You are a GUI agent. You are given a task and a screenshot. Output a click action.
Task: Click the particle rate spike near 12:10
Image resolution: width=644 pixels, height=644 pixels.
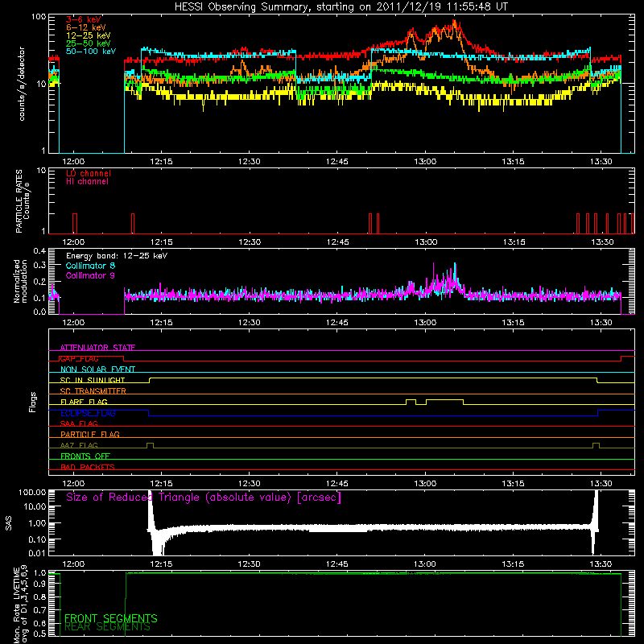click(133, 224)
